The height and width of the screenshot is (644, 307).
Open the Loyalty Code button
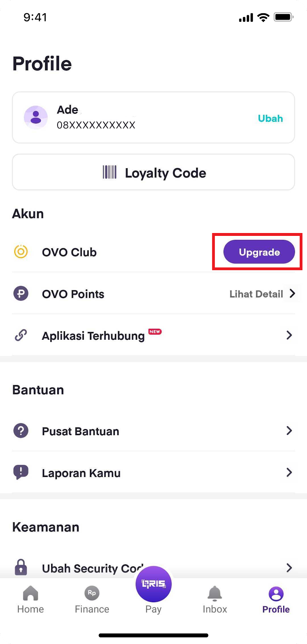153,172
